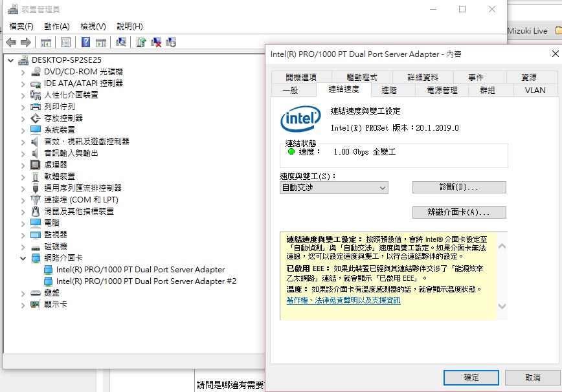562x392 pixels.
Task: Open the 說明(H) menu
Action: [x=129, y=27]
